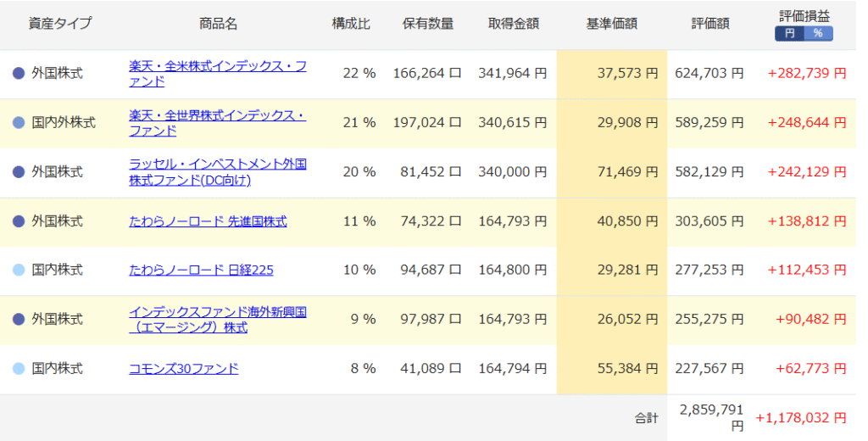Open ラッセル・インベストメント外国株式ファンド link
Viewport: 868px width, 441px height.
click(217, 172)
